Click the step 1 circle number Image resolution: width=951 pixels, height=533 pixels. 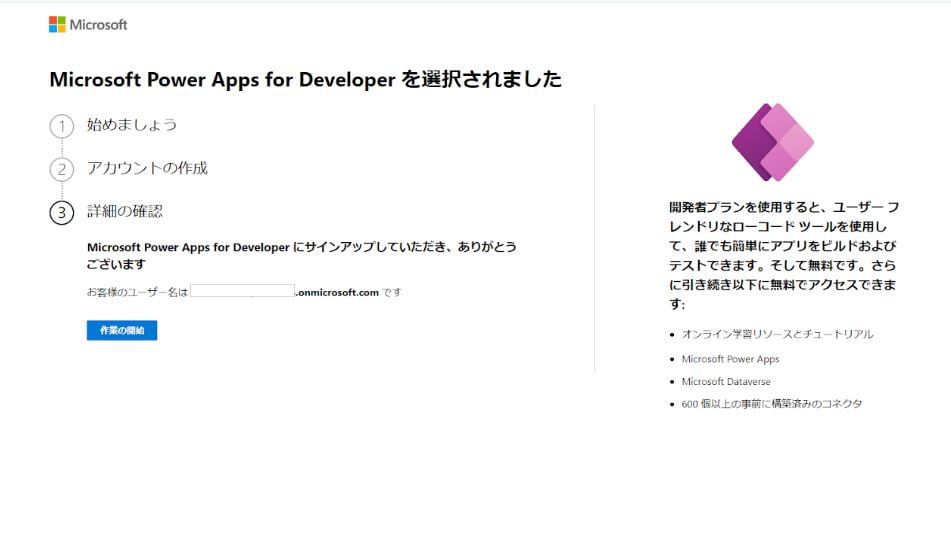tap(61, 126)
